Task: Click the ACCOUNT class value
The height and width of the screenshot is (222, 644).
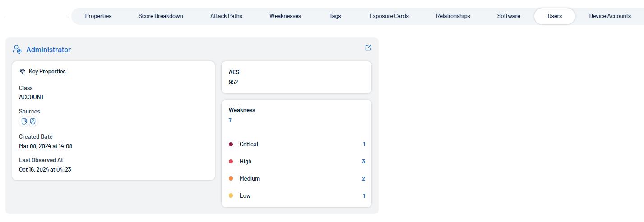Action: click(32, 97)
